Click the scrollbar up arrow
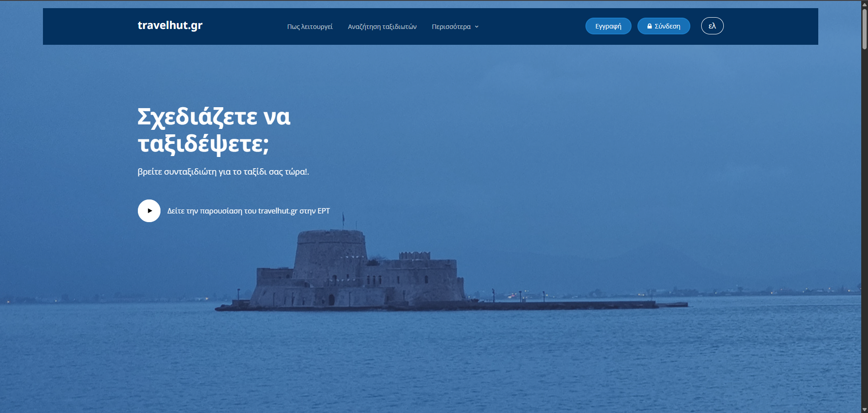Viewport: 868px width, 413px height. (x=864, y=4)
